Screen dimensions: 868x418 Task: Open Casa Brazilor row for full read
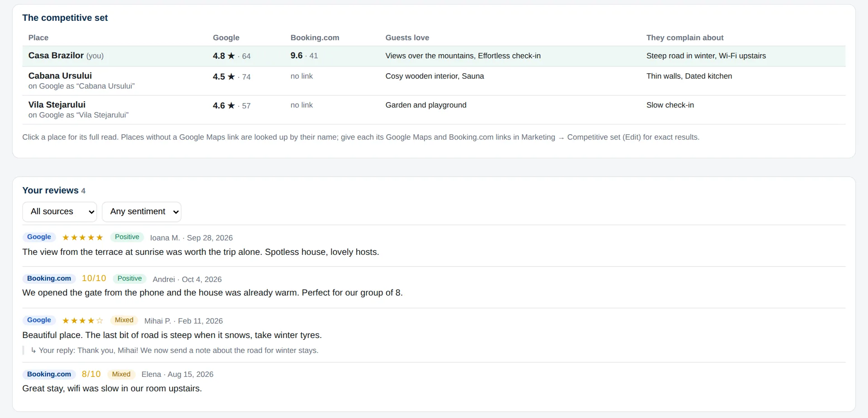coord(434,56)
